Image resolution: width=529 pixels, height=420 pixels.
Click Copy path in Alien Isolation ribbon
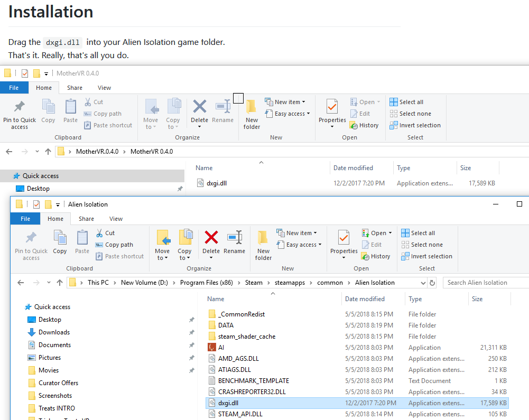tap(114, 245)
